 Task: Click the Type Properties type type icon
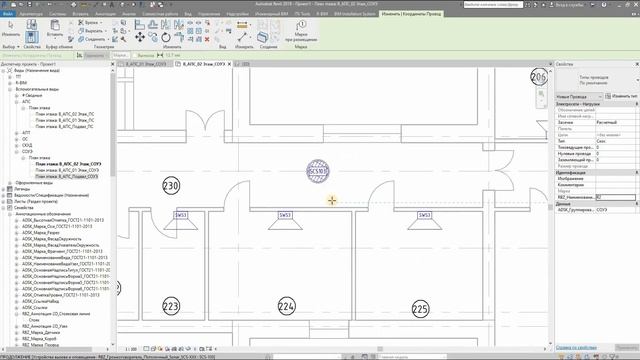tap(32, 24)
